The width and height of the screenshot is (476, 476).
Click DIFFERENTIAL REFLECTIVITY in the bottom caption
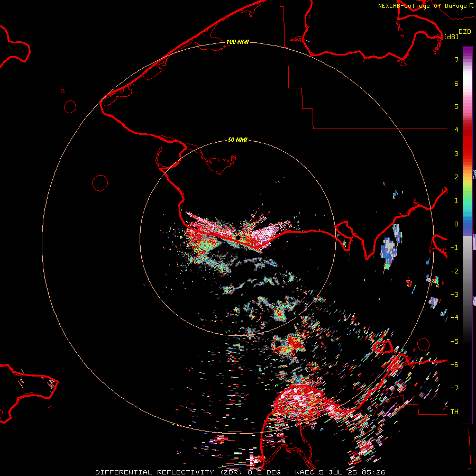click(x=155, y=472)
